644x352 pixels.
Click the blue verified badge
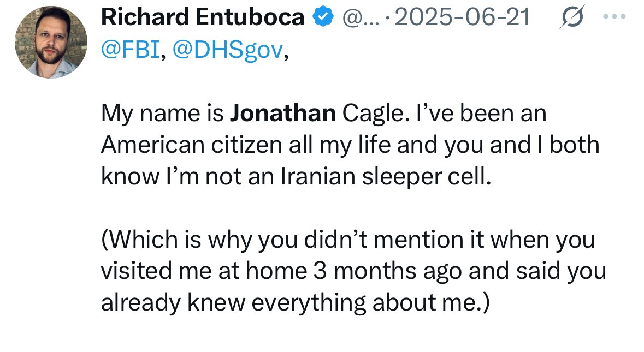pos(323,18)
